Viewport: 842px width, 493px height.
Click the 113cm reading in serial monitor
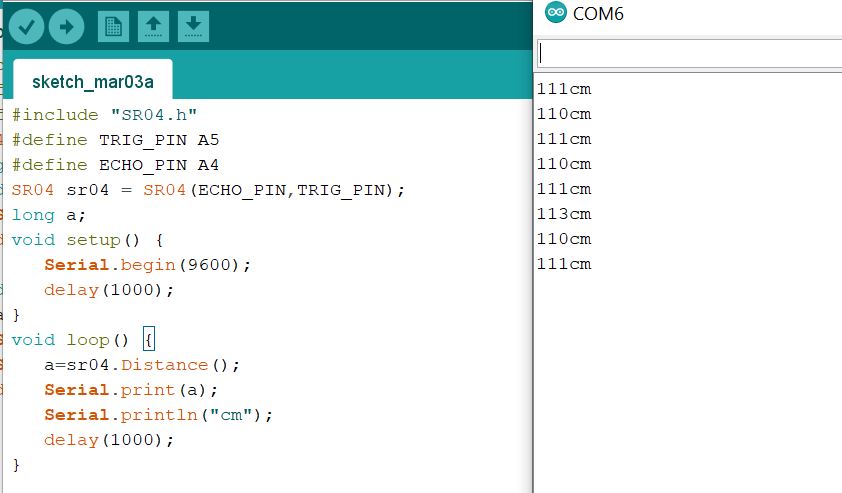coord(564,214)
